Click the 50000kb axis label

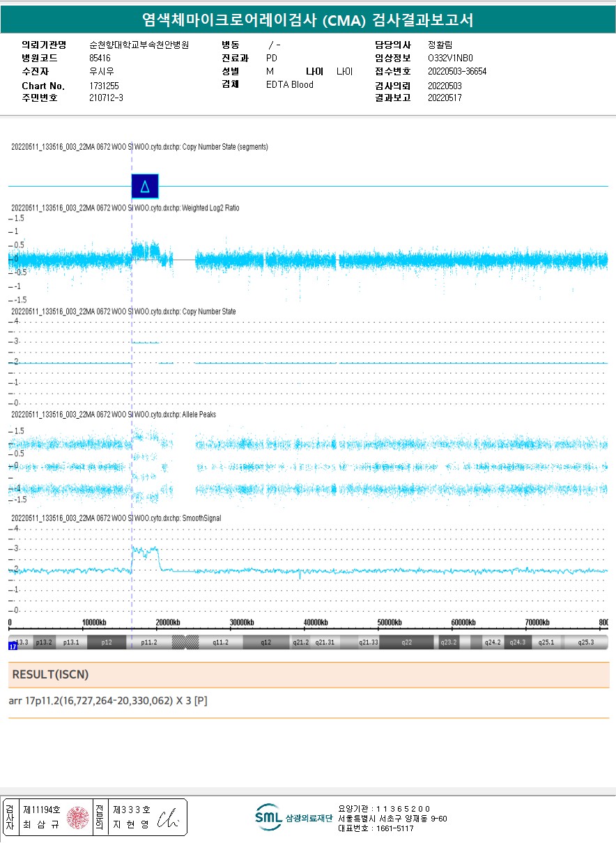coord(390,622)
